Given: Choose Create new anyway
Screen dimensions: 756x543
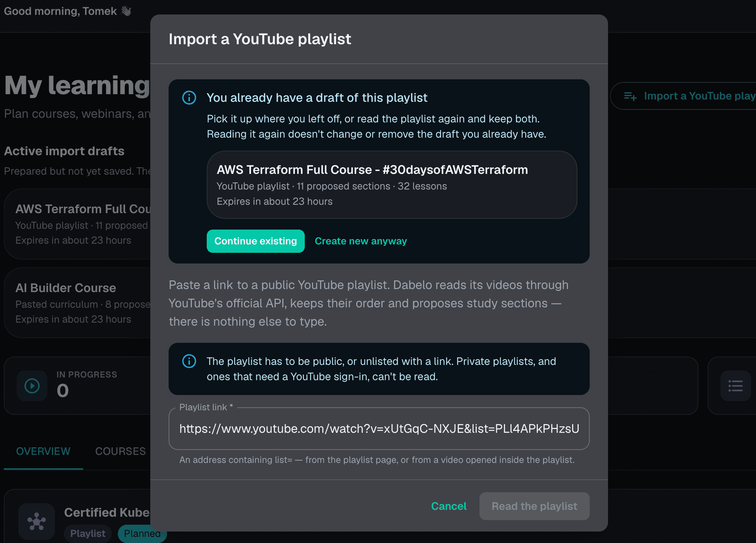Looking at the screenshot, I should point(361,241).
